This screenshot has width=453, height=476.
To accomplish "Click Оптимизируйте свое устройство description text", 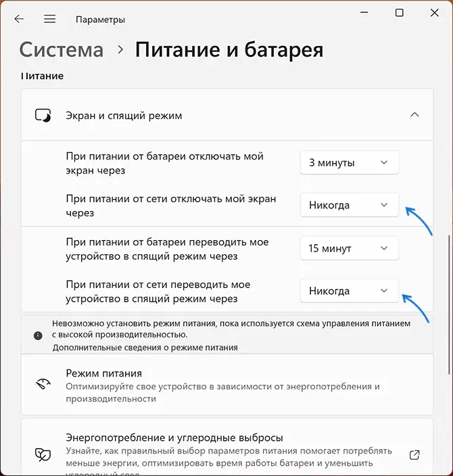I will tap(222, 393).
